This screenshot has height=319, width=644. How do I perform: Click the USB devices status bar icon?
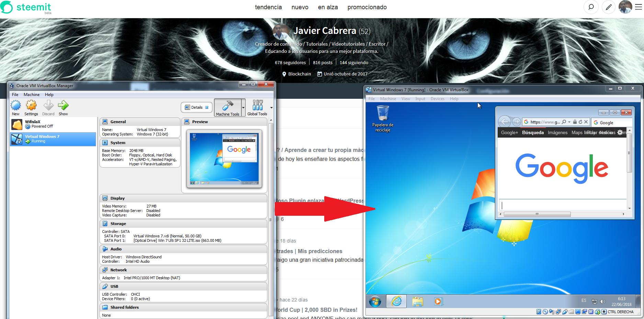[565, 312]
